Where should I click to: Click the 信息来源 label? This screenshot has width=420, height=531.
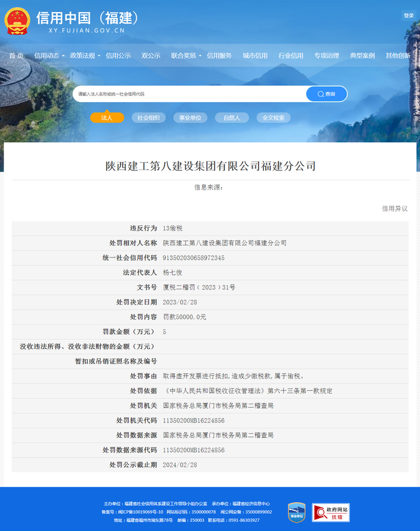pos(208,187)
